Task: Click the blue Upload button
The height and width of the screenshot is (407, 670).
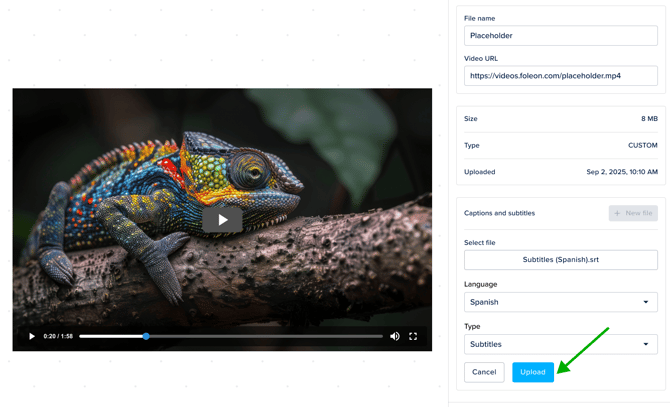Action: pos(532,372)
